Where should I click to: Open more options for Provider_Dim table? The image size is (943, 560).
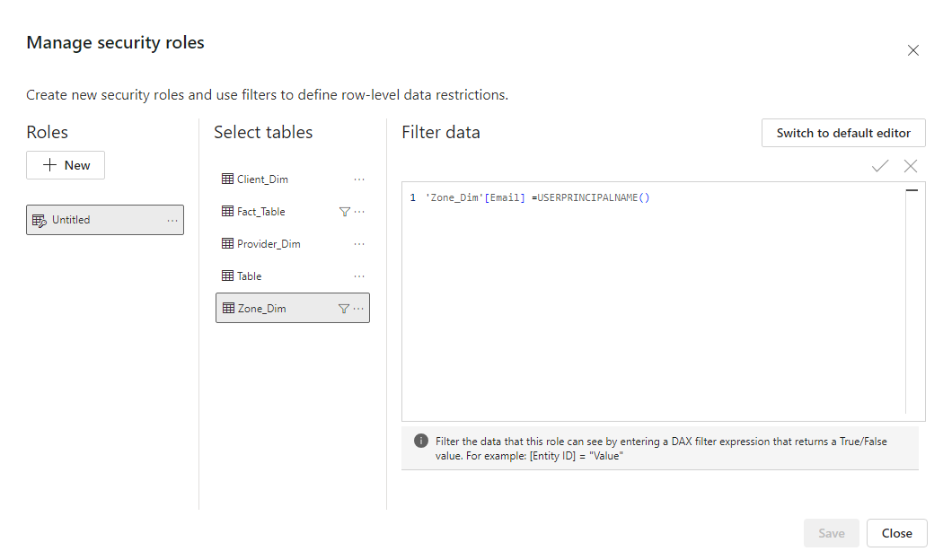pos(359,244)
